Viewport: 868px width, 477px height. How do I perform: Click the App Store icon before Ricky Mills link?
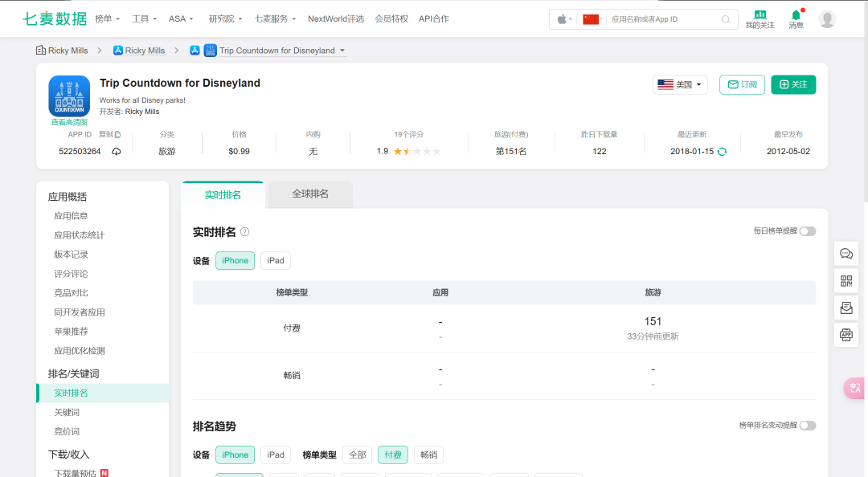coord(118,51)
